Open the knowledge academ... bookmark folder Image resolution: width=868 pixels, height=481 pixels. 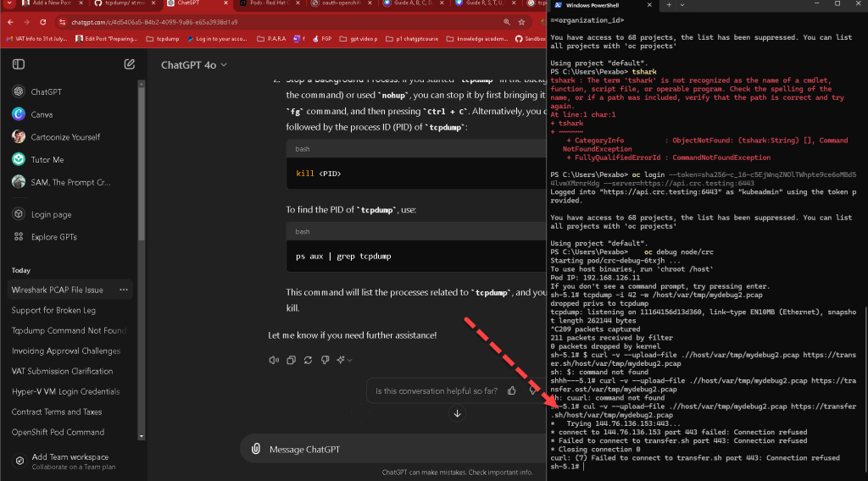[476, 39]
